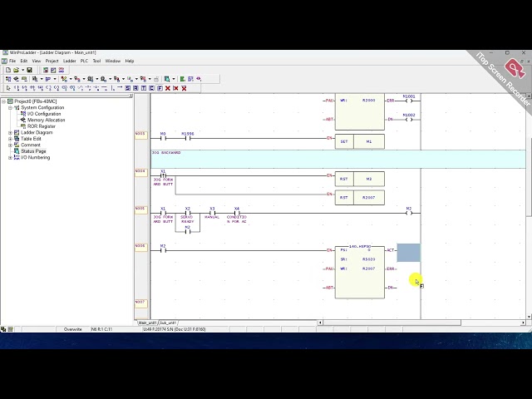The height and width of the screenshot is (399, 532).
Task: Click the JOG BACKWARD comment row
Action: click(x=338, y=159)
